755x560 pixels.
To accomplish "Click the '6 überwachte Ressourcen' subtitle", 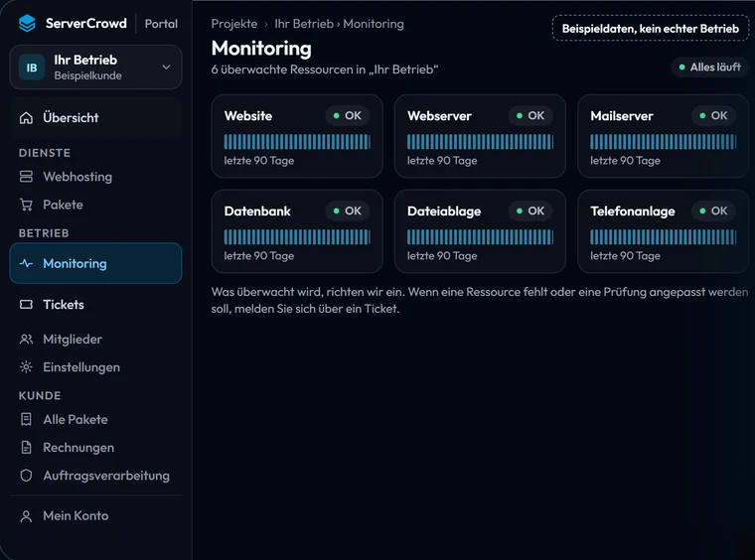I will click(325, 70).
